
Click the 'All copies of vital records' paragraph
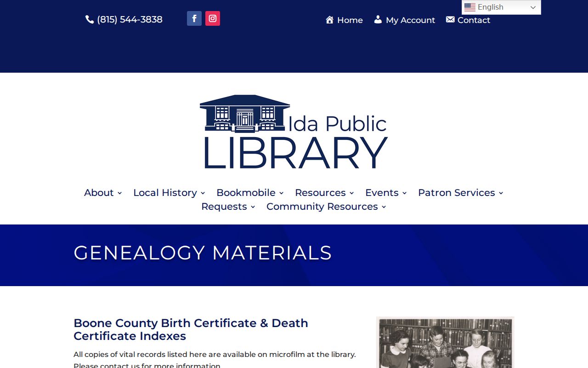tap(215, 360)
